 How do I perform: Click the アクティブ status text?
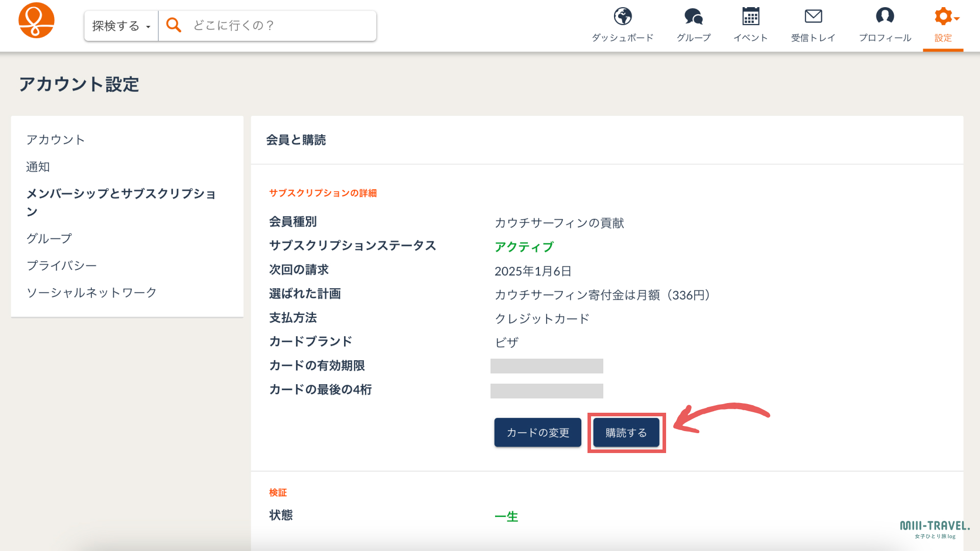pyautogui.click(x=524, y=247)
